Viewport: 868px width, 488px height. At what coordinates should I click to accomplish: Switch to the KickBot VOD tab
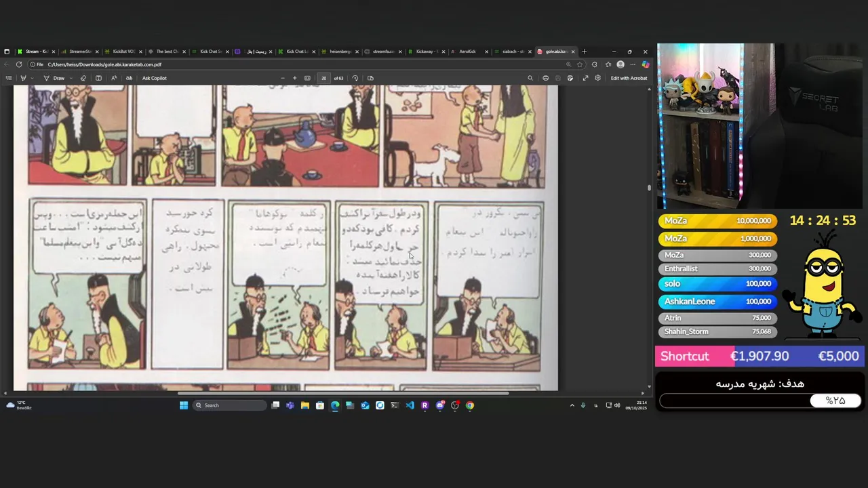coord(123,52)
